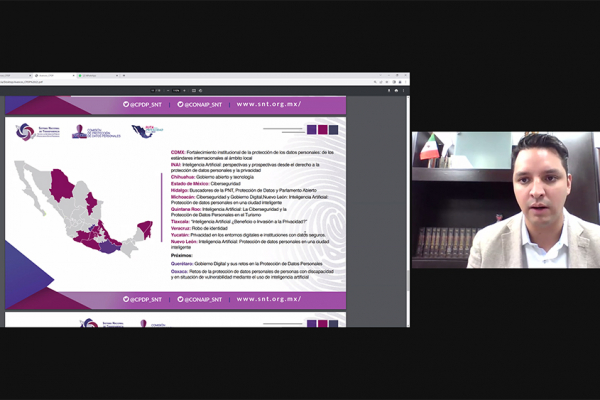Click the 'Michoacán:' Ciberseguridad y Gobierno Digital line
Viewport: 600px width, 400px height.
click(x=249, y=200)
